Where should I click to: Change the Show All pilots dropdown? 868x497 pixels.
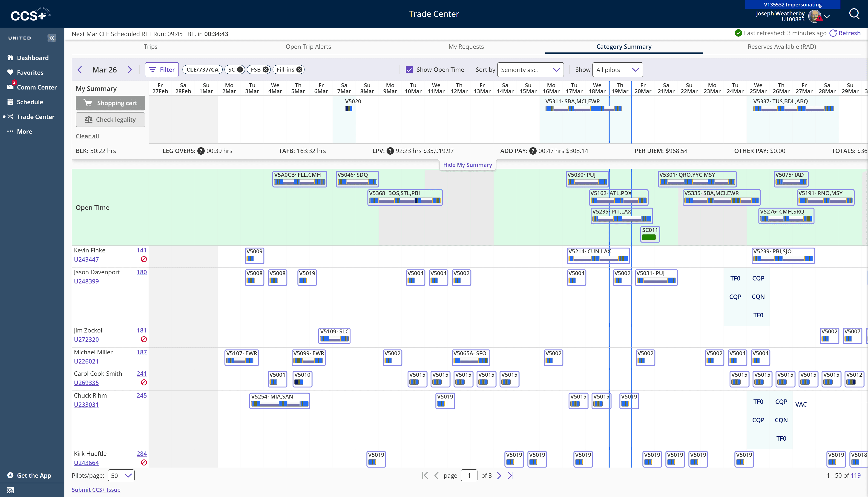(617, 70)
